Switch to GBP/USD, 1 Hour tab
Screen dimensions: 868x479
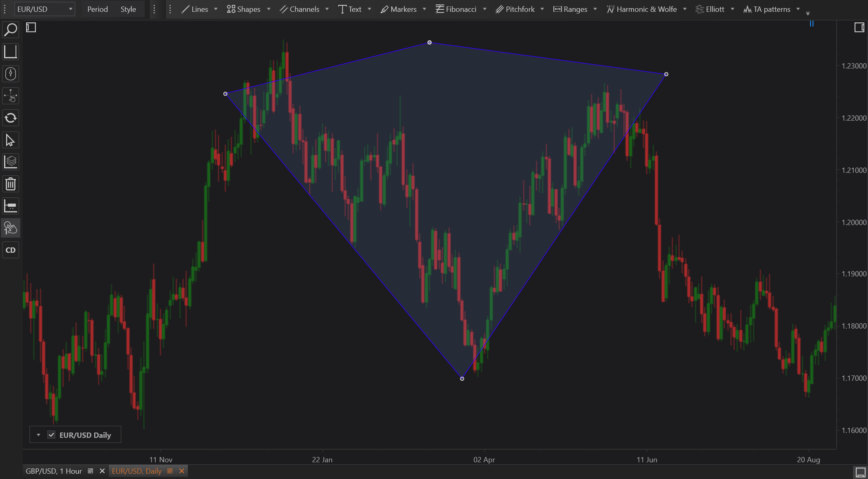pos(54,471)
